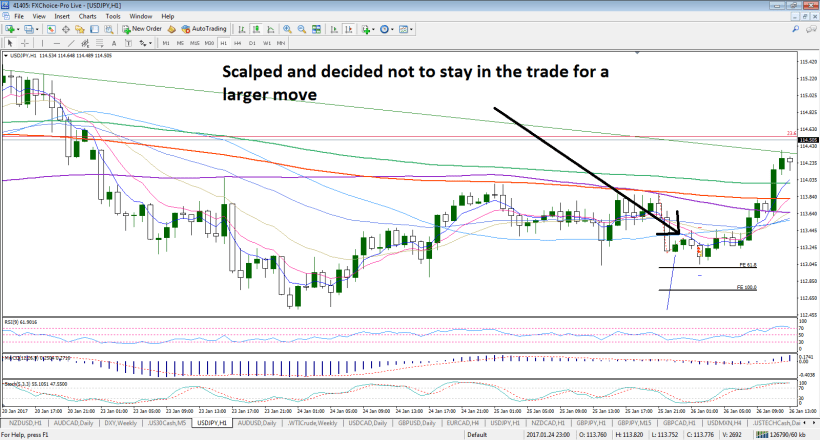Image resolution: width=820 pixels, height=440 pixels.
Task: Toggle the Market Watch window icon
Action: click(51, 29)
